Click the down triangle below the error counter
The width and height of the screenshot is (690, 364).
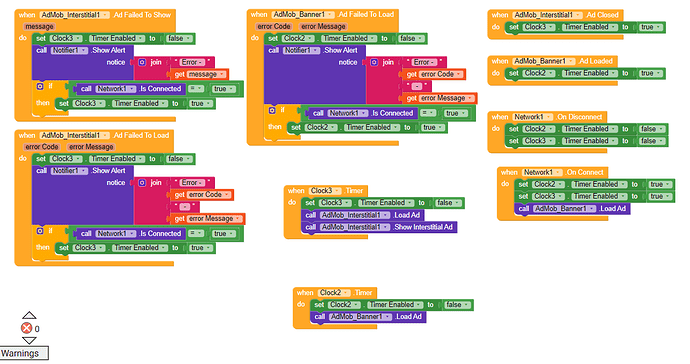(x=29, y=340)
